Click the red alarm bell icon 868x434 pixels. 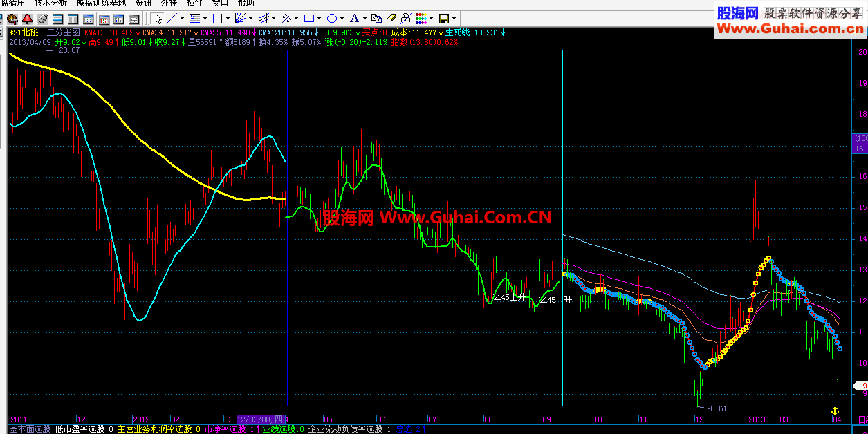(x=27, y=19)
